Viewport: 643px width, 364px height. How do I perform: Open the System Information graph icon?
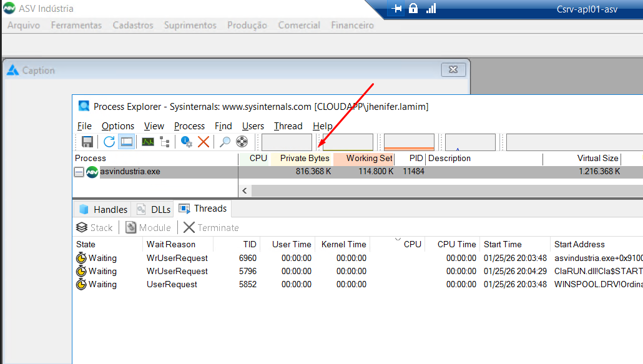[x=148, y=142]
